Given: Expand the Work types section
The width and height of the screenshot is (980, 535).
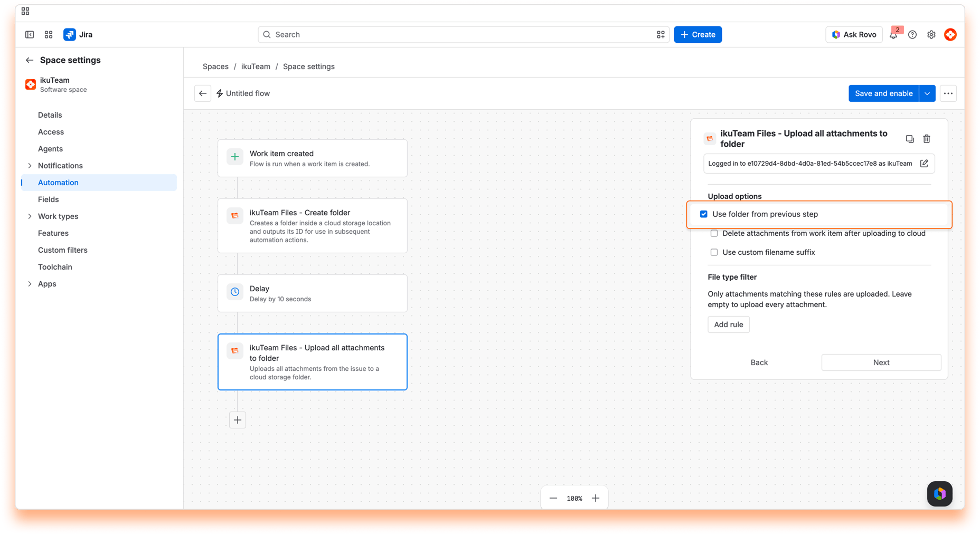Looking at the screenshot, I should coord(30,216).
